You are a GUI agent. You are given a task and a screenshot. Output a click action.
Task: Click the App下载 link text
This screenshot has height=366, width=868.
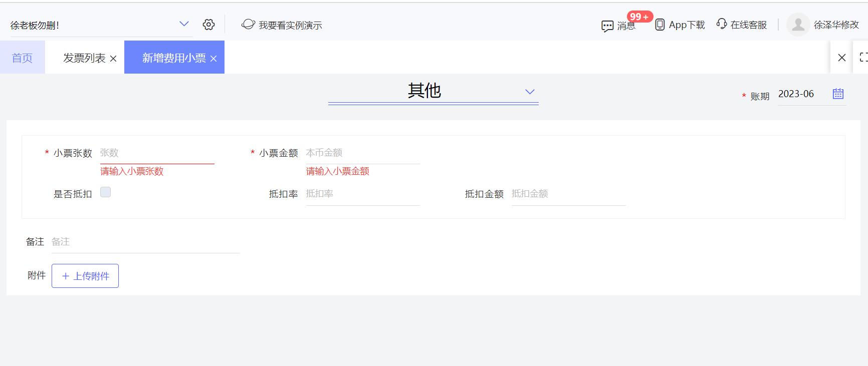coord(687,25)
